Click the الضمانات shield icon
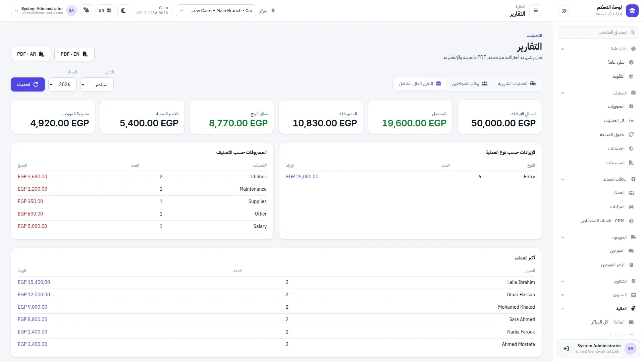 coord(631,149)
